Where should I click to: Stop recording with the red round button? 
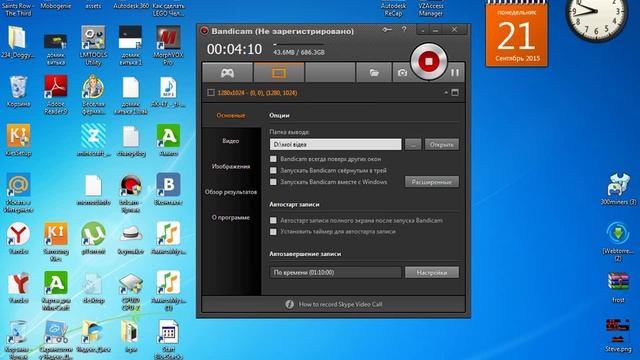[429, 62]
